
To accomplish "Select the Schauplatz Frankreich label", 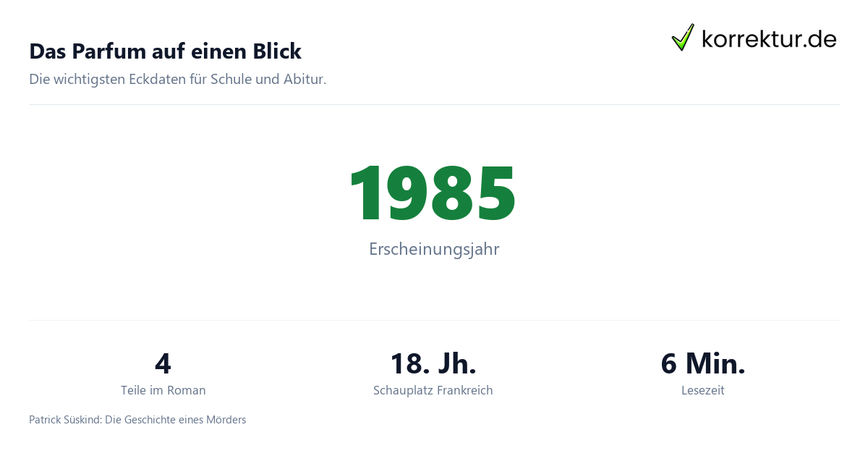I will [433, 390].
